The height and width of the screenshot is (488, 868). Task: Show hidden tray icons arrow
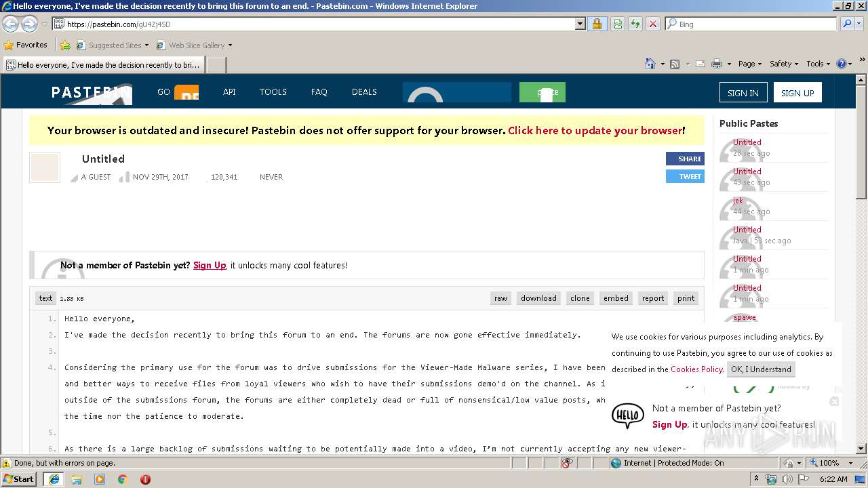[757, 479]
